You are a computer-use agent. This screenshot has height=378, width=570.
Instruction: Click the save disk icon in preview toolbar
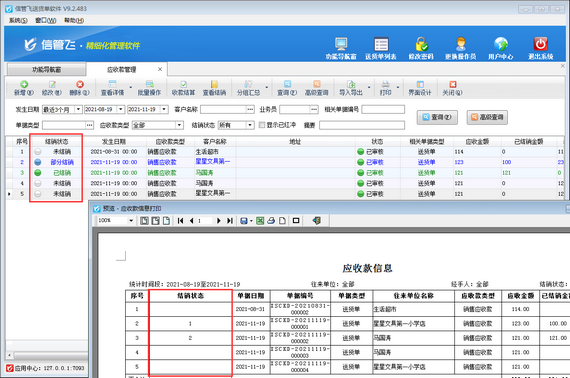tap(244, 221)
